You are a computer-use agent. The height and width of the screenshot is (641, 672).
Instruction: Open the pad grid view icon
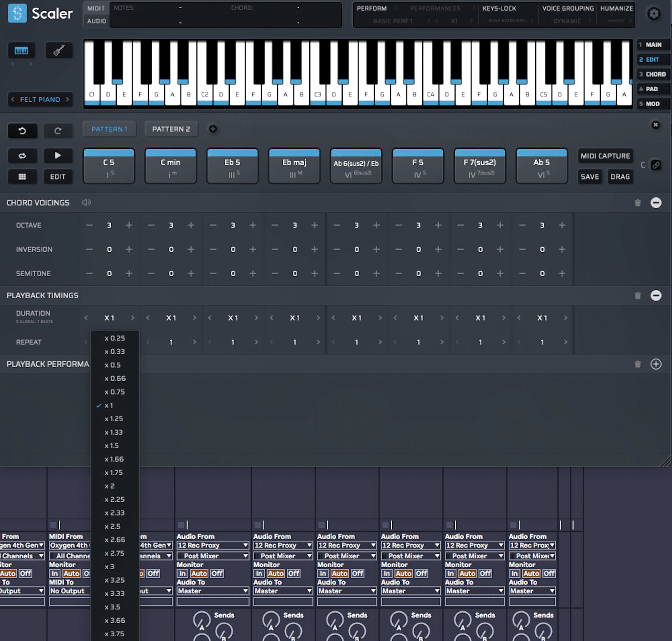[x=22, y=177]
